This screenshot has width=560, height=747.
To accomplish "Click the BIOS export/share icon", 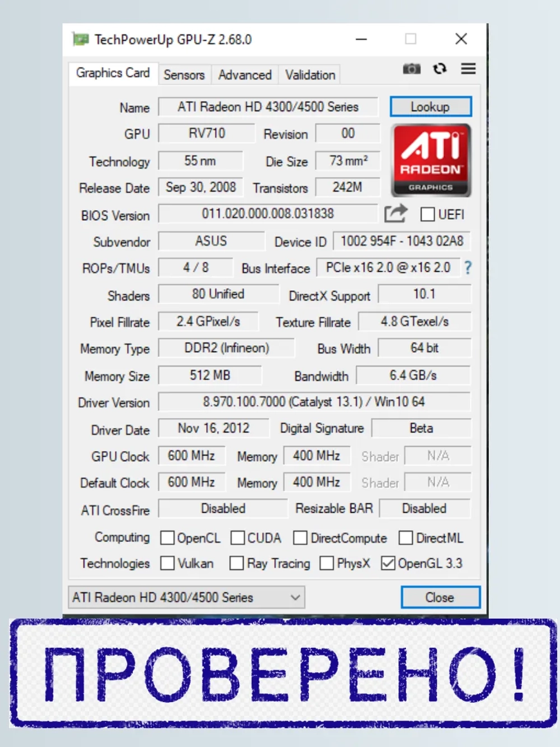I will [396, 214].
